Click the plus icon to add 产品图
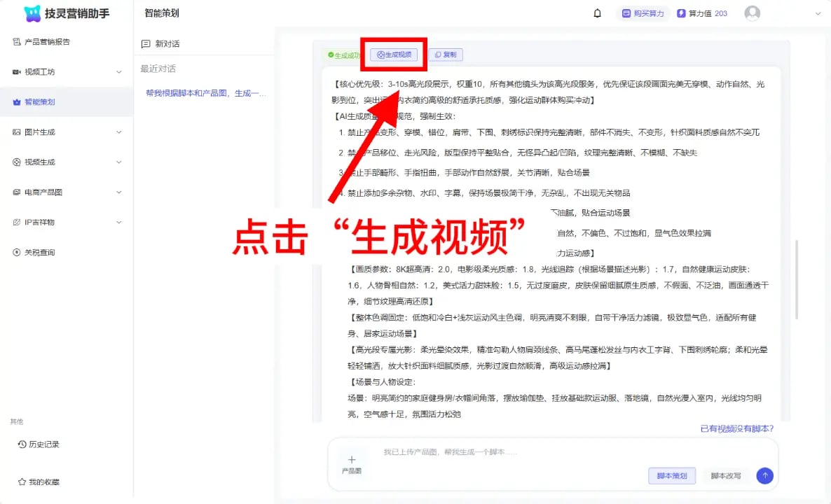831x504 pixels. [x=352, y=459]
